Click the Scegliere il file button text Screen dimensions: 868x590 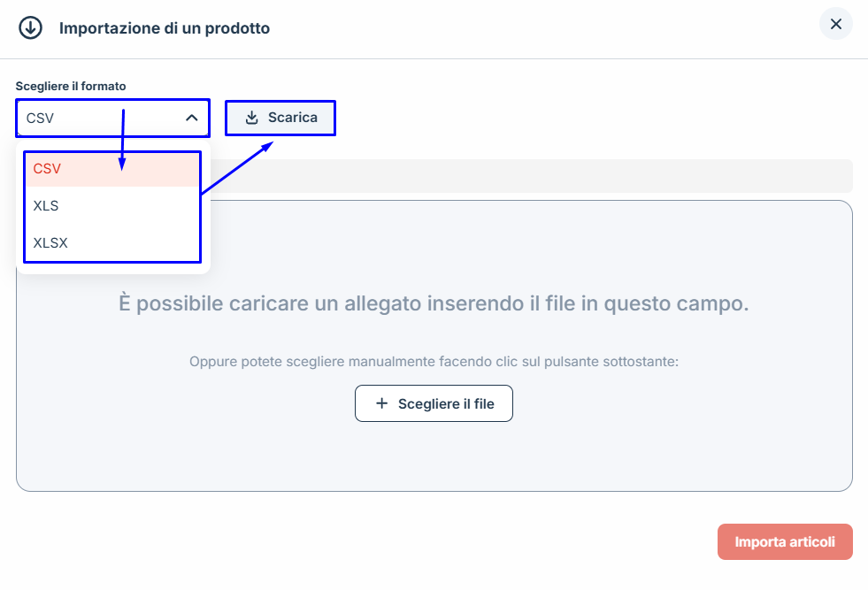[x=446, y=403]
